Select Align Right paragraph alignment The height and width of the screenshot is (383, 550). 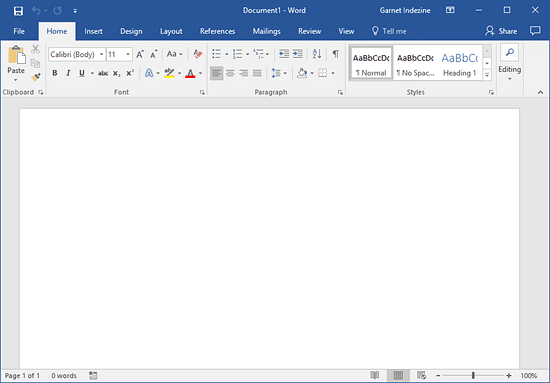click(x=243, y=73)
